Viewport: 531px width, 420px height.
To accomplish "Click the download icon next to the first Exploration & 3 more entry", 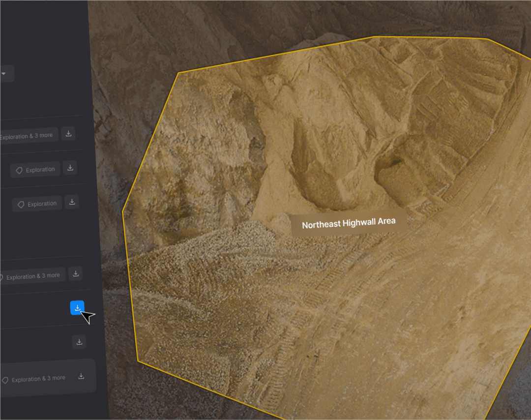I will (x=68, y=133).
